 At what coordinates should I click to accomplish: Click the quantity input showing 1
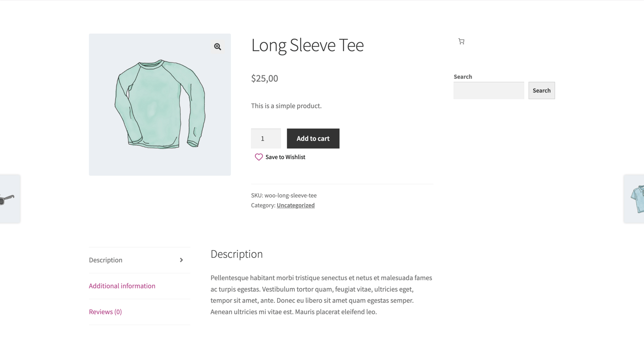(265, 138)
